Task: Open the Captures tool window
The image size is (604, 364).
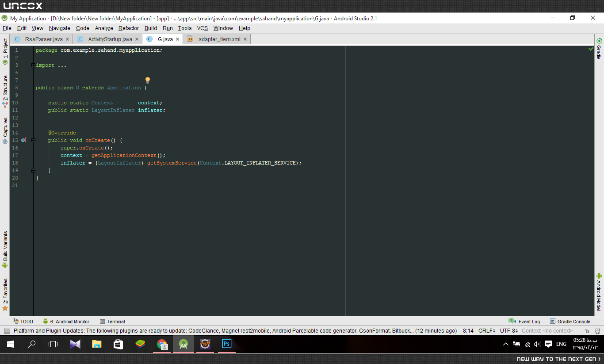Action: pyautogui.click(x=5, y=130)
